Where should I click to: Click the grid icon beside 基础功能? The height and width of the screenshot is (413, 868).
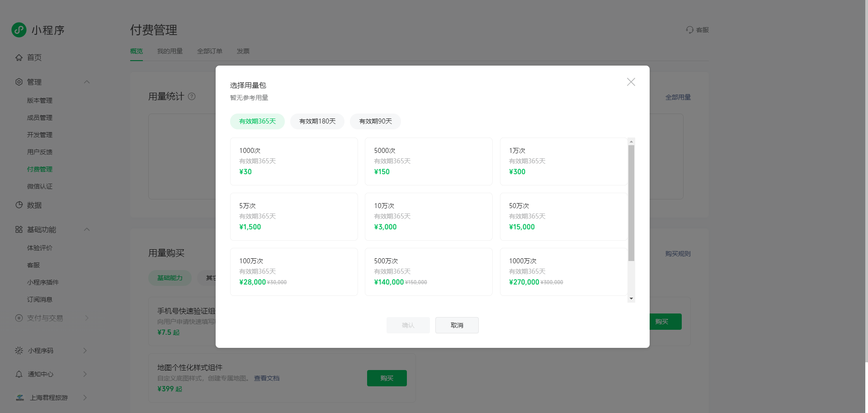[x=19, y=229]
